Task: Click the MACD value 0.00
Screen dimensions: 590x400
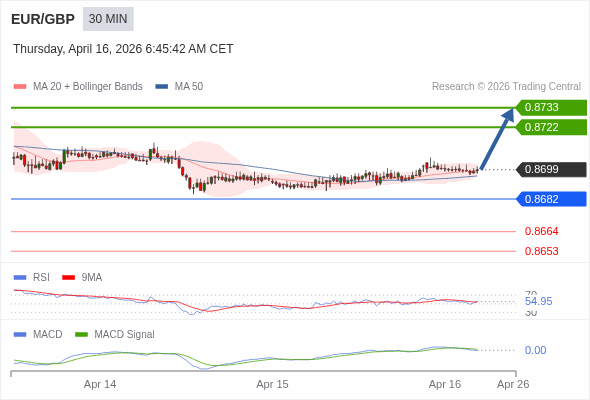Action: (535, 350)
